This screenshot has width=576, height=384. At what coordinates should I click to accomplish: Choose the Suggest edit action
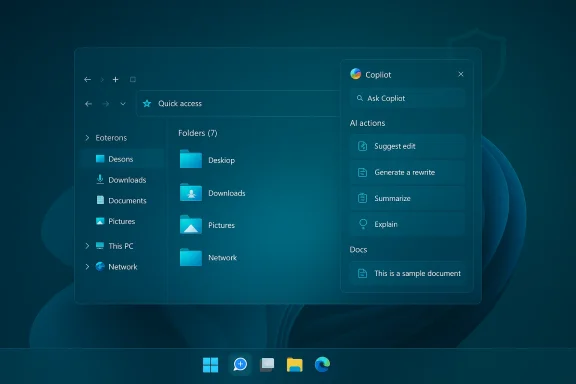click(x=407, y=146)
